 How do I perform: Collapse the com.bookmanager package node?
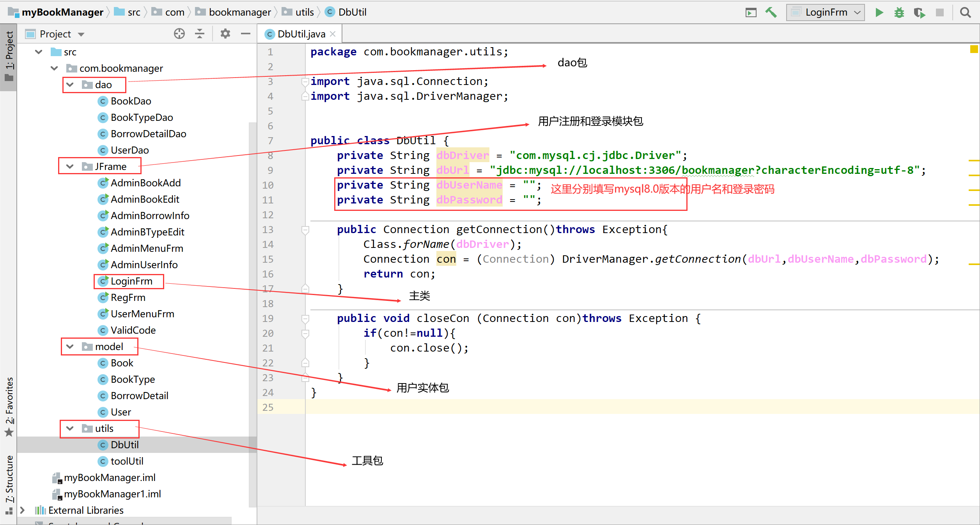point(54,68)
